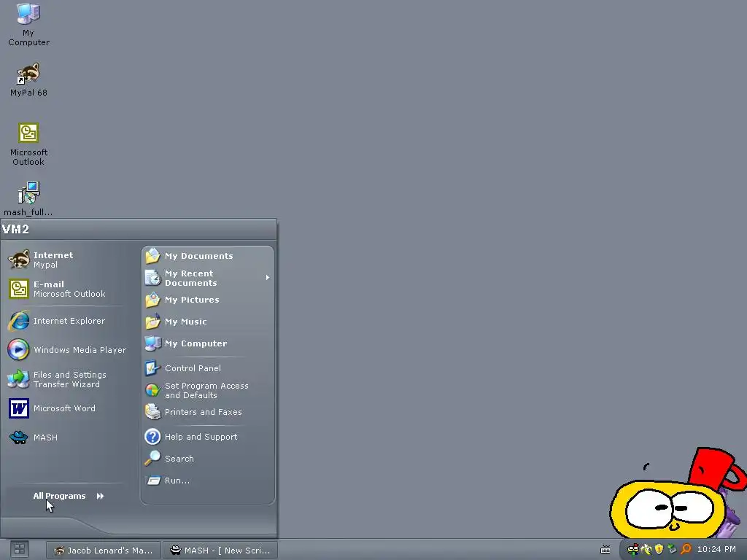Click the Microsoft Agent character tray icon

tap(633, 550)
